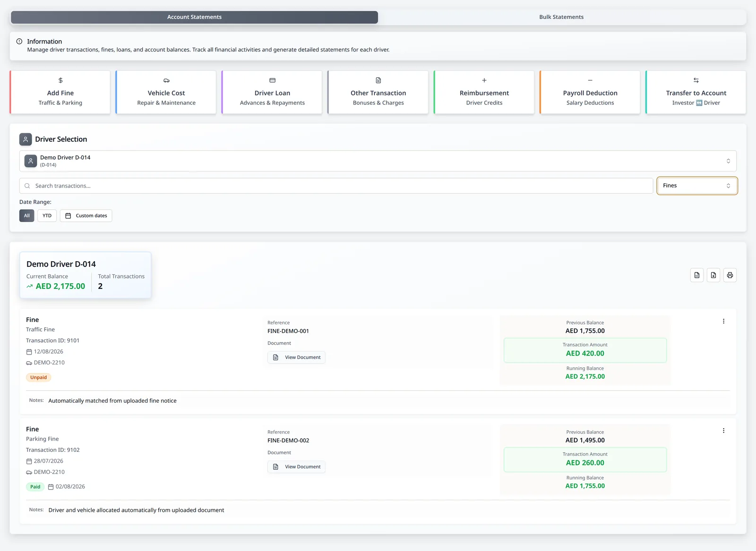Click the Driver Selection person icon
756x551 pixels.
click(x=26, y=139)
